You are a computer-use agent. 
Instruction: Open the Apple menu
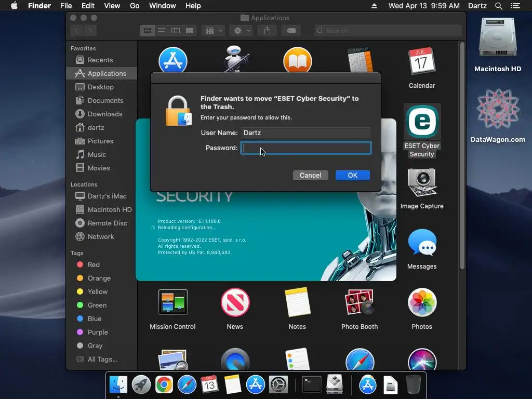tap(14, 6)
